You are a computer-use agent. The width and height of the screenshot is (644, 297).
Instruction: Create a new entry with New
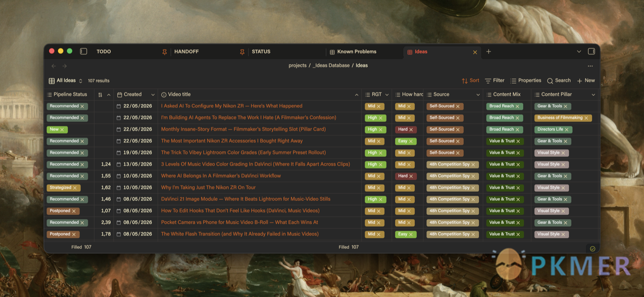click(x=586, y=81)
